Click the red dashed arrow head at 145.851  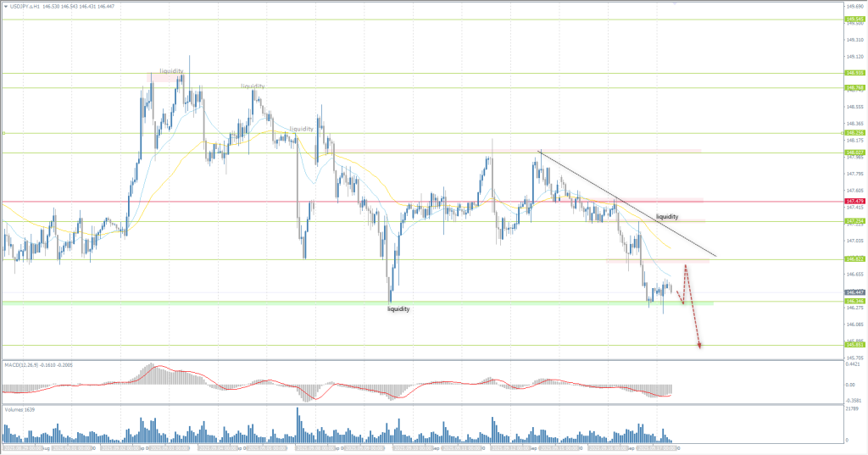tap(699, 343)
